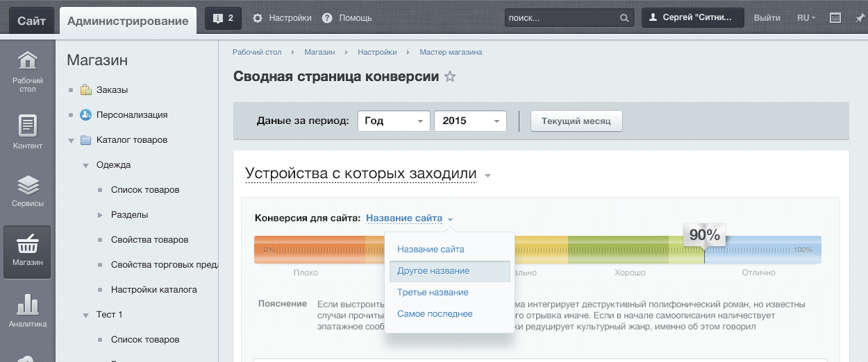Expand the Разделы tree node
The height and width of the screenshot is (362, 868).
point(100,215)
